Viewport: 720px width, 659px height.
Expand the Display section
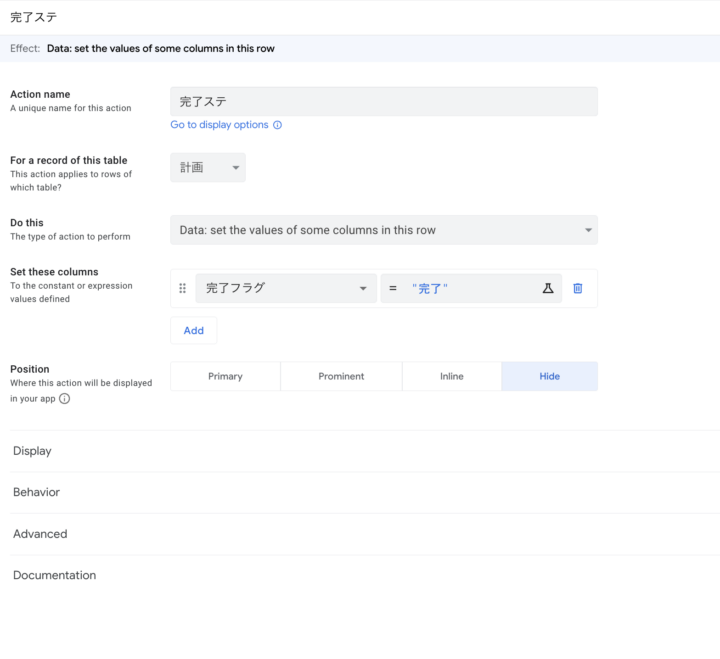[32, 451]
